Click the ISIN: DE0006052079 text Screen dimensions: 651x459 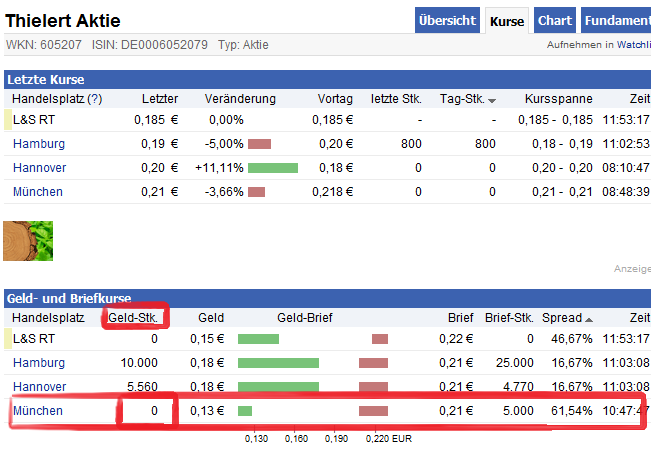tap(149, 45)
